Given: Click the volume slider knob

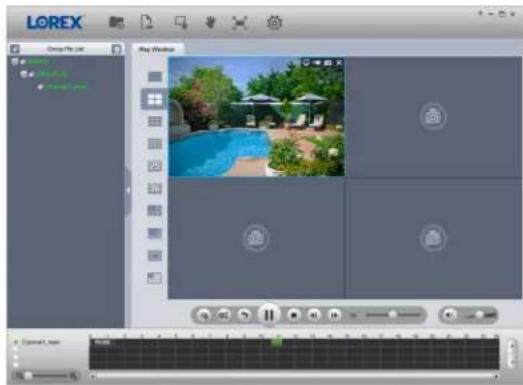Looking at the screenshot, I should (x=480, y=315).
